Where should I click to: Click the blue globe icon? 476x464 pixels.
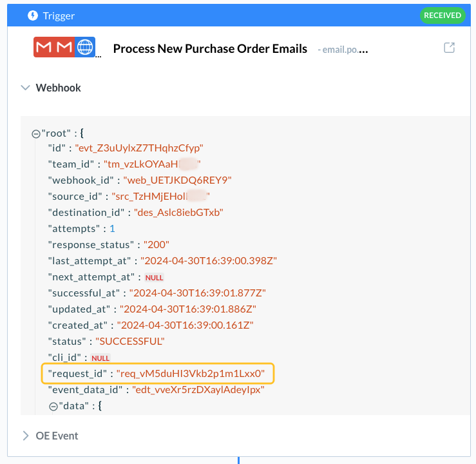84,48
